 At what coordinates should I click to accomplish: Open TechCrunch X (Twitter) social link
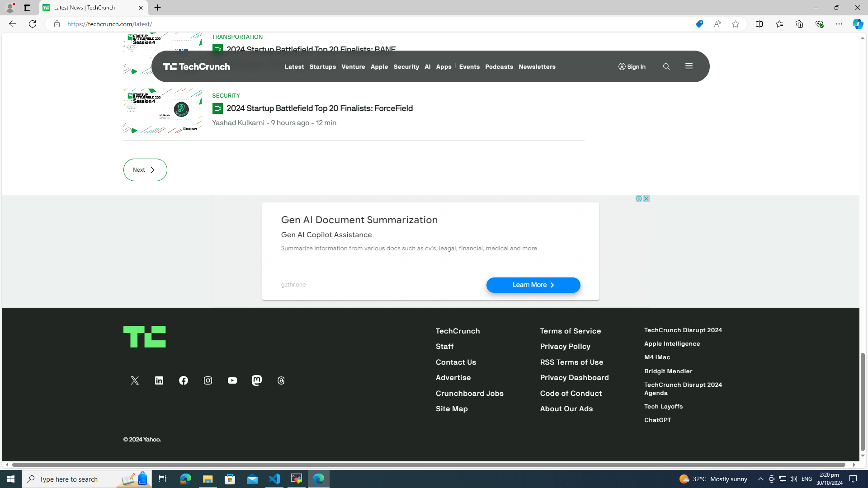pos(135,380)
